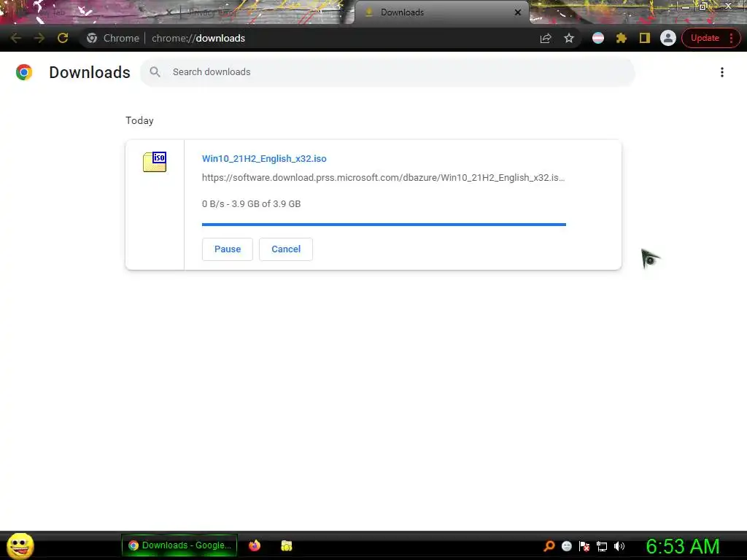747x560 pixels.
Task: Click the chrome://downloads address text
Action: (198, 38)
